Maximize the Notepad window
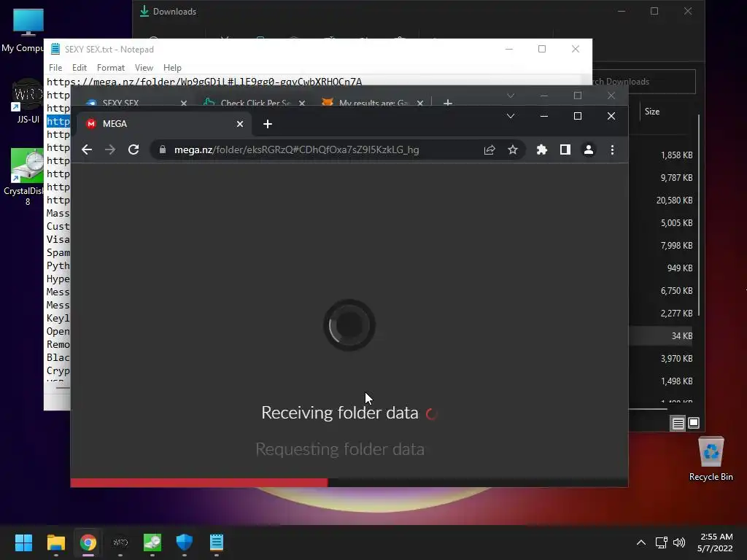The height and width of the screenshot is (560, 747). tap(542, 49)
